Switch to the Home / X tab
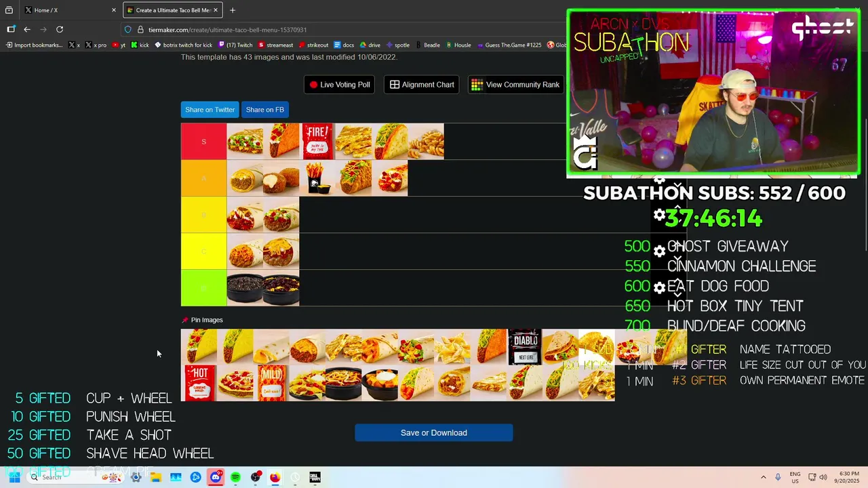The width and height of the screenshot is (868, 488). coord(70,10)
